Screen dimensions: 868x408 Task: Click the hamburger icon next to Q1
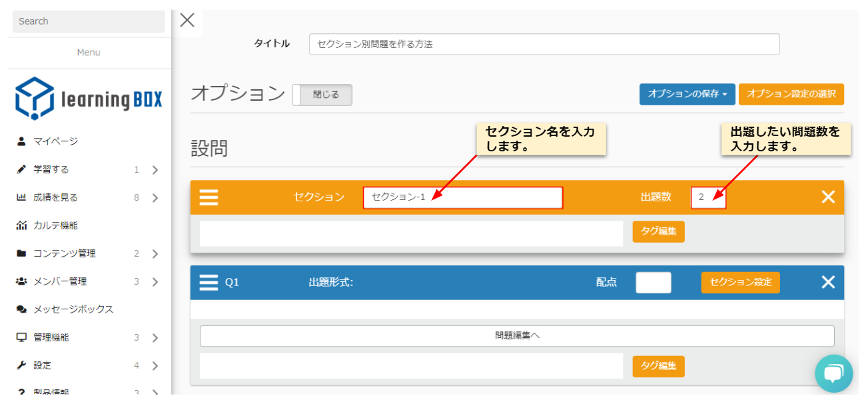click(209, 283)
